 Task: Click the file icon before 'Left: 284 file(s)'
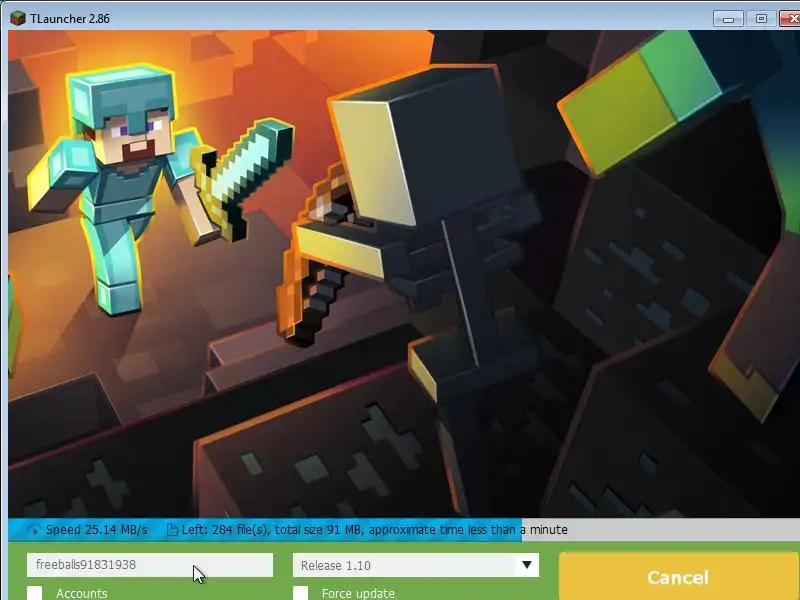point(172,530)
